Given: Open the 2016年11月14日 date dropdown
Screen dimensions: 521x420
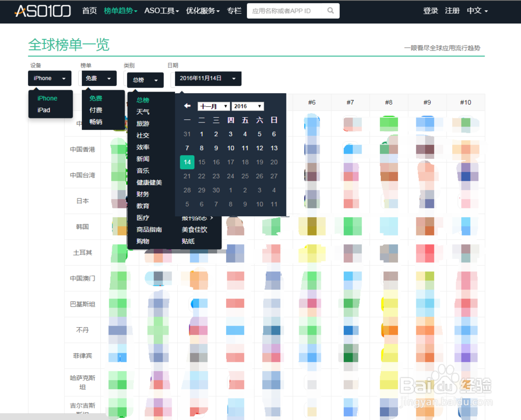Looking at the screenshot, I should click(x=208, y=78).
